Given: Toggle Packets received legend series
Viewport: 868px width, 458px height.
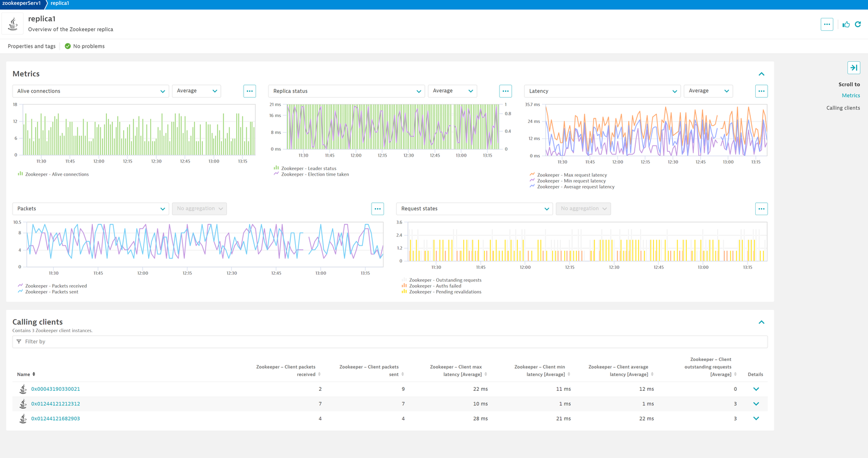Looking at the screenshot, I should (52, 286).
